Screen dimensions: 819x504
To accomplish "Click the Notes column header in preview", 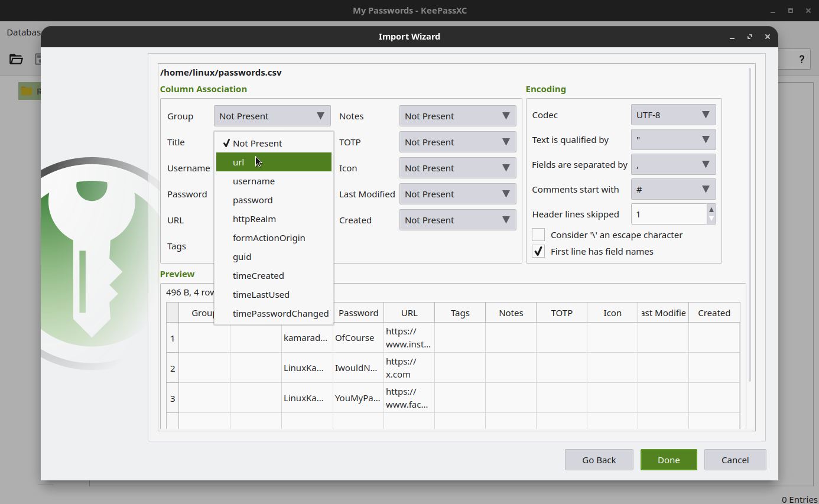I will [x=511, y=313].
